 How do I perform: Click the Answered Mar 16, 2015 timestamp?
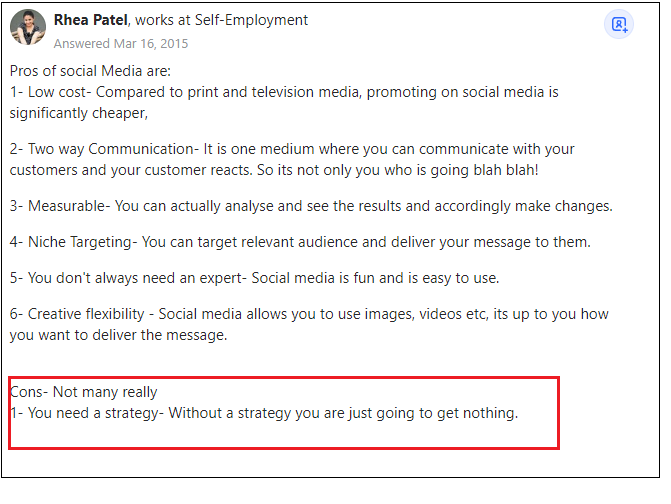121,44
